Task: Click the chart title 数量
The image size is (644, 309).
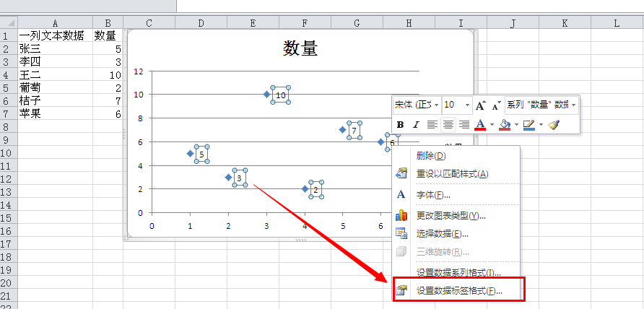Action: tap(300, 49)
